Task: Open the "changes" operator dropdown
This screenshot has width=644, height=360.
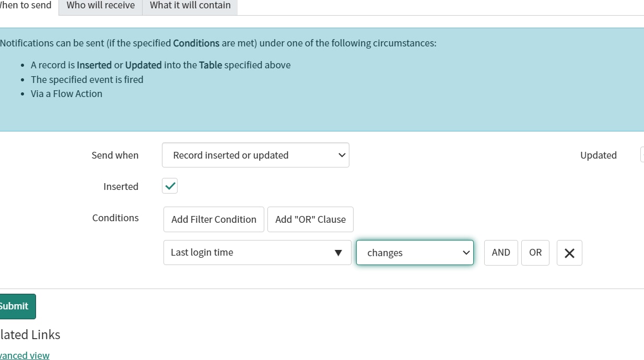Action: click(x=414, y=253)
